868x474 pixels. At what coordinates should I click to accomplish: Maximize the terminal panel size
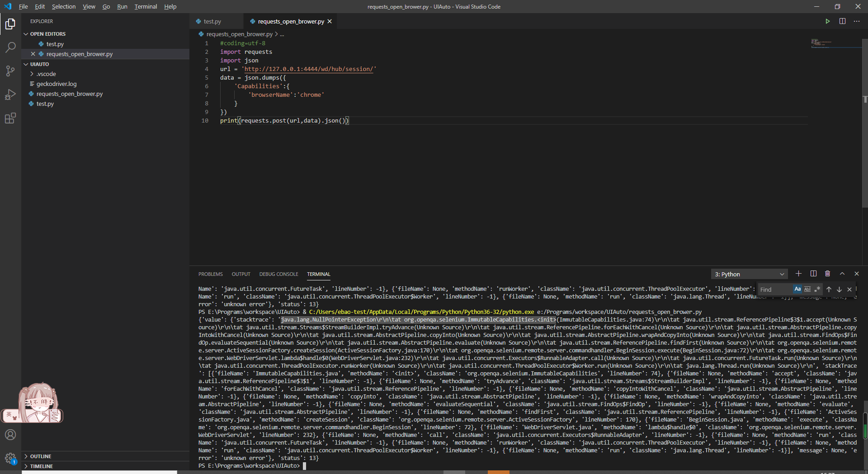click(x=842, y=274)
